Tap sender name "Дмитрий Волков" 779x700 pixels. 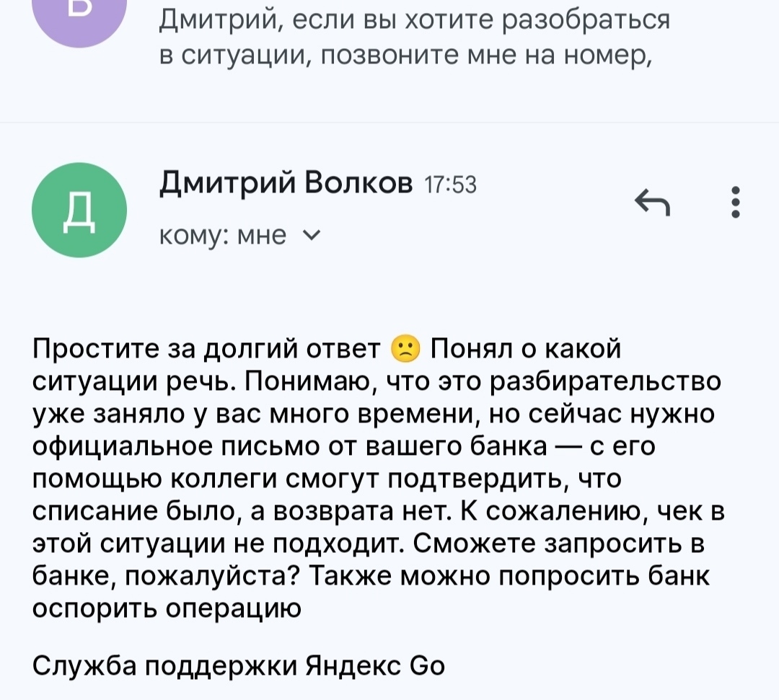click(285, 187)
